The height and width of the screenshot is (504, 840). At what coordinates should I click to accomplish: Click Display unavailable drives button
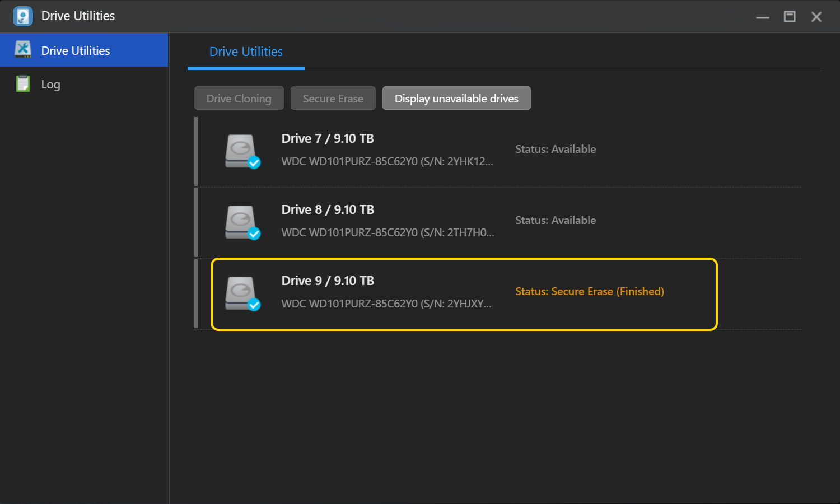[456, 98]
